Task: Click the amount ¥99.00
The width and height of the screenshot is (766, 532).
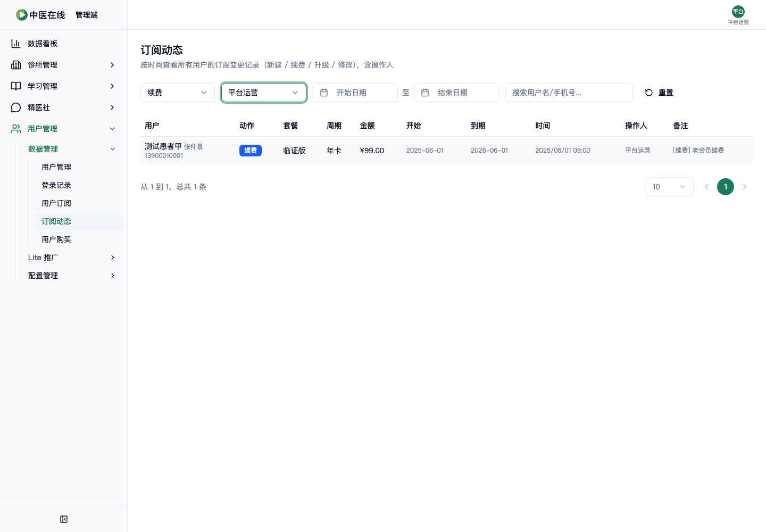Action: pos(372,151)
